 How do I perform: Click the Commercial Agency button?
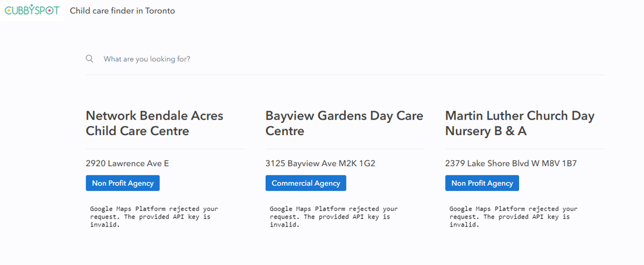306,183
